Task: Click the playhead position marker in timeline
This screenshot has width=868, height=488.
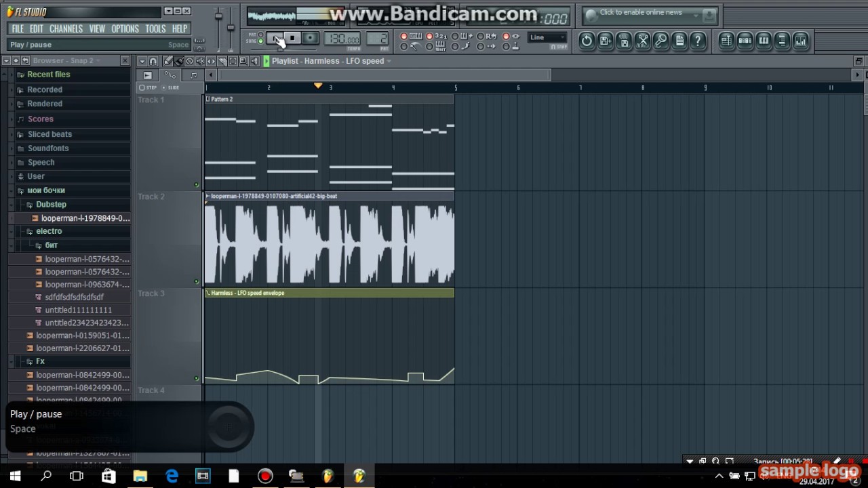Action: [x=318, y=85]
